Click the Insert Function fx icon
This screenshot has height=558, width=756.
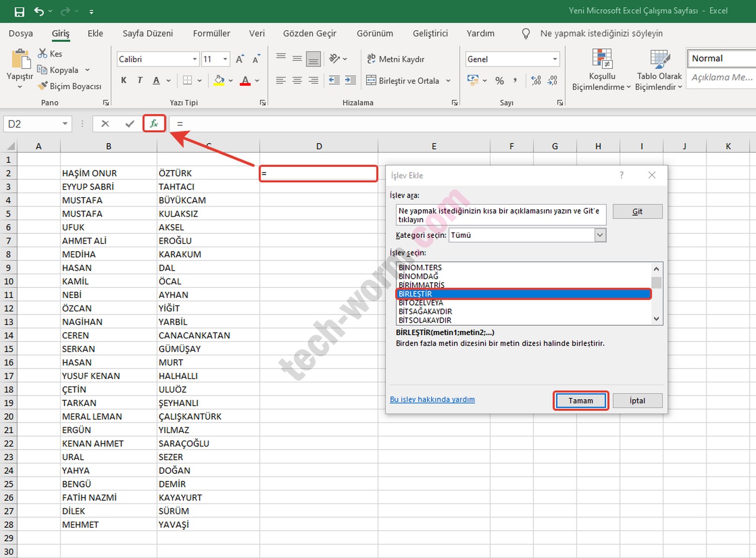[154, 123]
